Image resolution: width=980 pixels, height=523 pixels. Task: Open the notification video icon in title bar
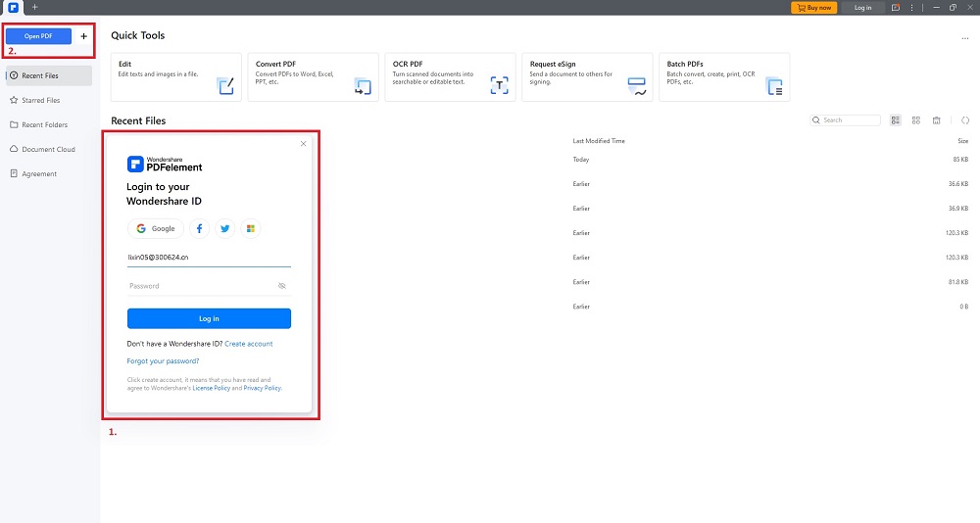896,8
